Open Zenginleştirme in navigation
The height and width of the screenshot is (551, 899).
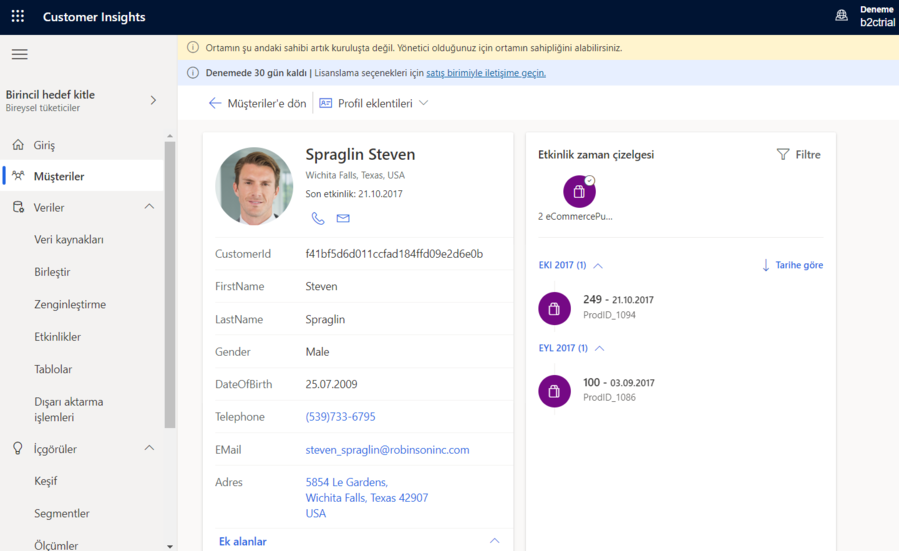pos(70,304)
